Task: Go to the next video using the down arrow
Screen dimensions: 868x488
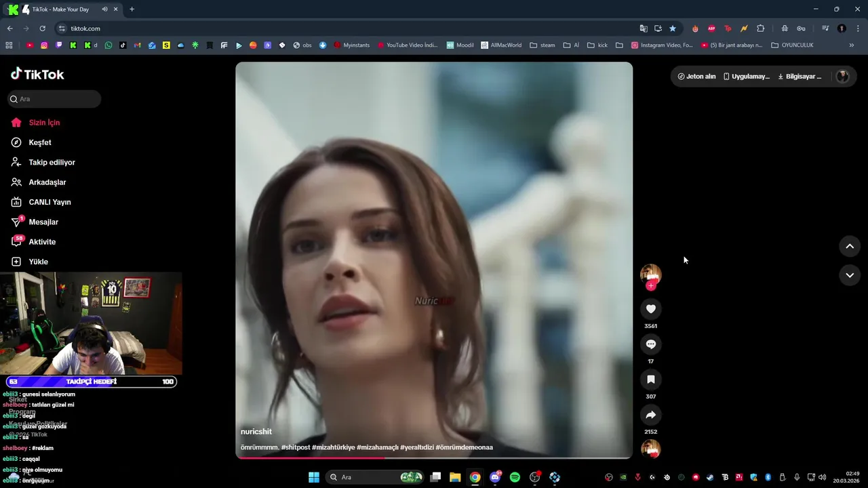Action: 850,274
